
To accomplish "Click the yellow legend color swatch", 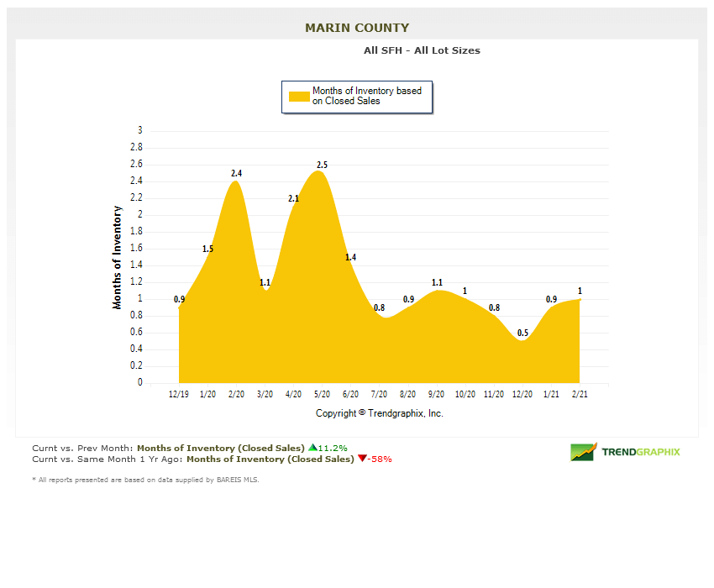I will [x=297, y=96].
